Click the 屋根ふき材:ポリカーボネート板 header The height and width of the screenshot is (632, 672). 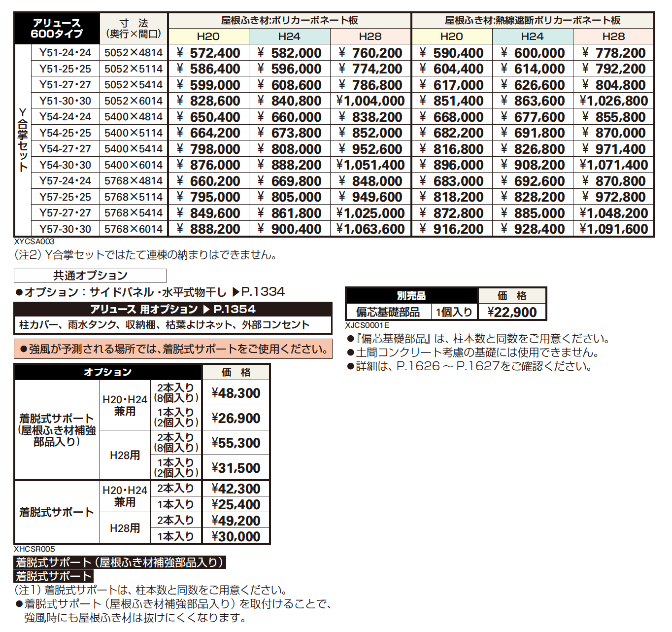(290, 20)
